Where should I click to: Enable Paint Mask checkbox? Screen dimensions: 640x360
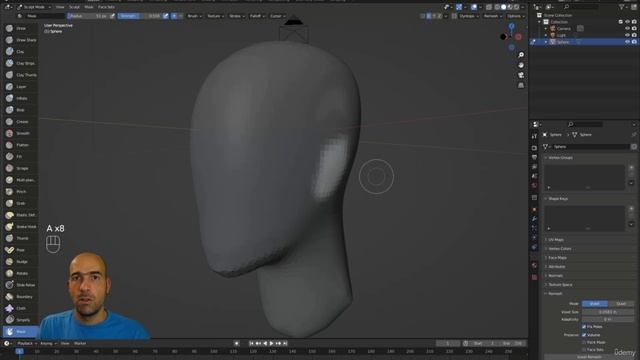click(584, 342)
